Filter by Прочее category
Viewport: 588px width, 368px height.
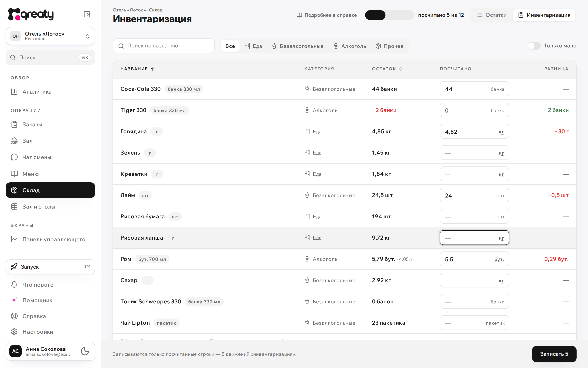(x=390, y=46)
